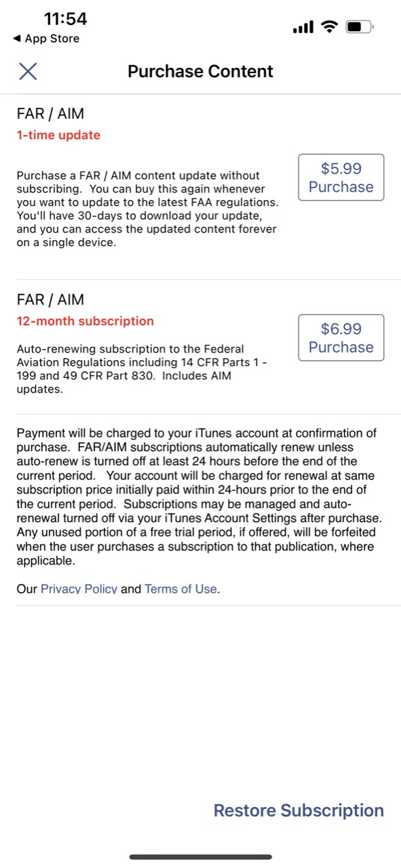Tap the second FAR / AIM heading
The height and width of the screenshot is (868, 401).
click(50, 300)
